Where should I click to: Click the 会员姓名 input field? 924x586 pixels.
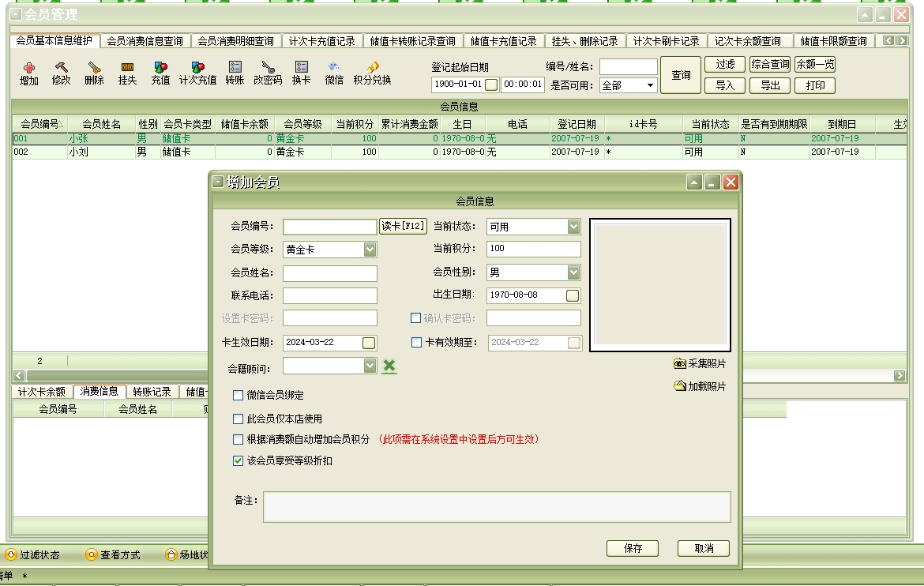point(329,273)
